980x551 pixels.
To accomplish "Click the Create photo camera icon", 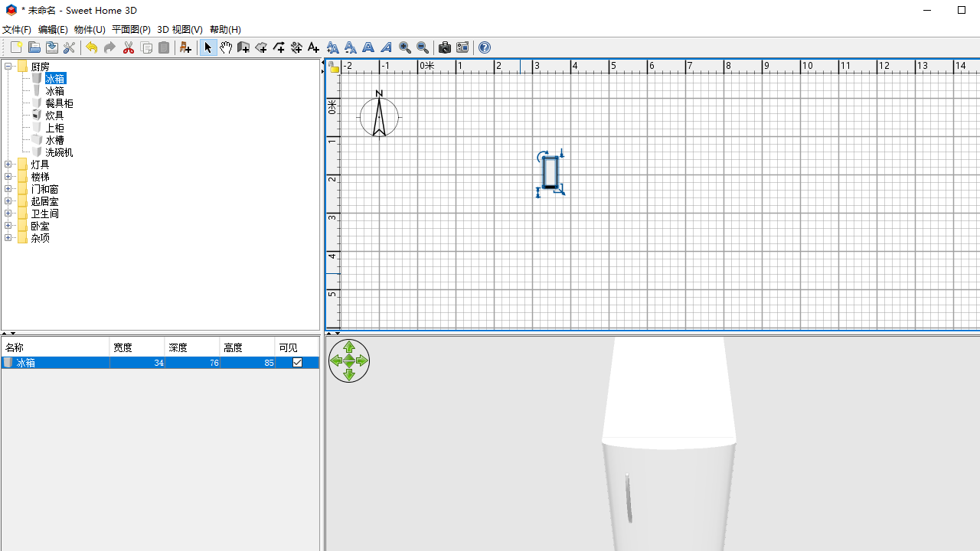I will tap(444, 47).
